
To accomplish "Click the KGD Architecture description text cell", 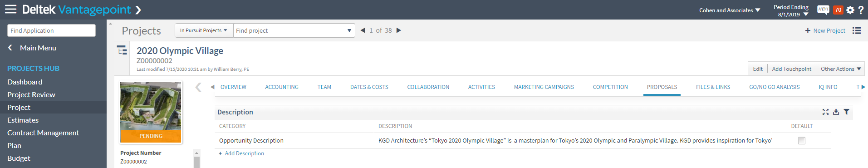I will [x=575, y=141].
